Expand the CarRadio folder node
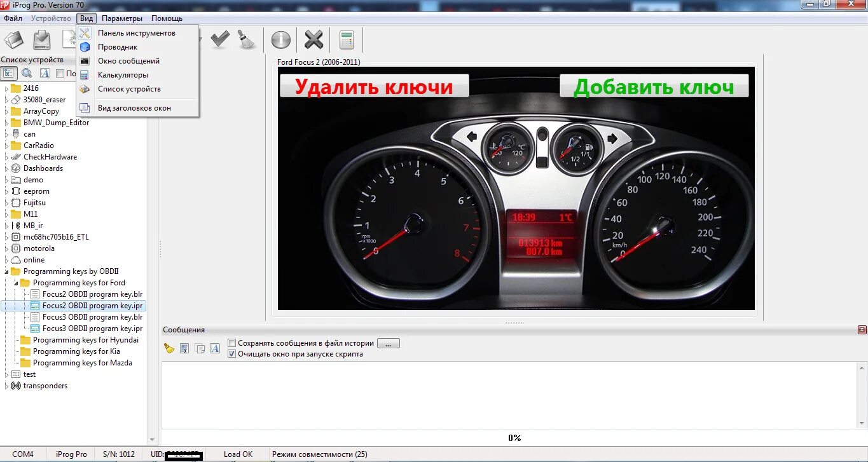 pyautogui.click(x=7, y=146)
